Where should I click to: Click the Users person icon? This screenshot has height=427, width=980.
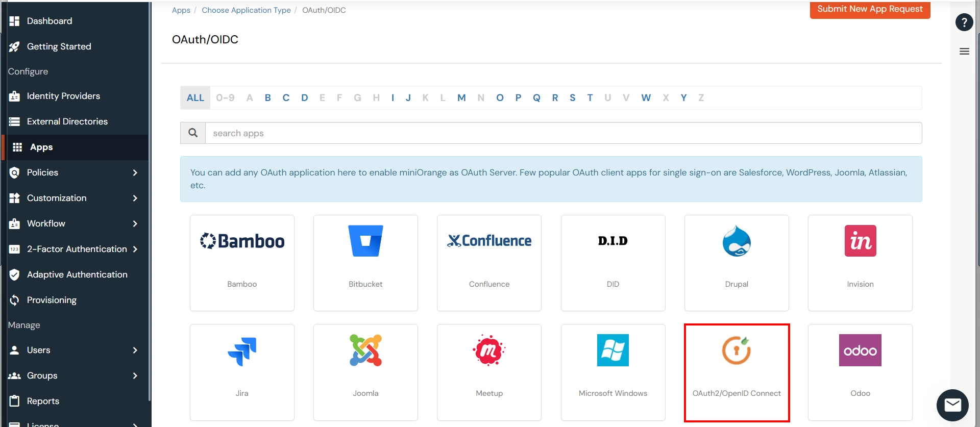click(14, 350)
